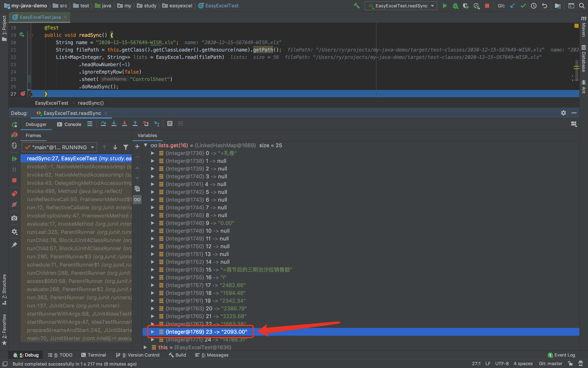The image size is (588, 368).
Task: Open the run configuration EasyExcelTest.readSync dropdown
Action: point(401,6)
